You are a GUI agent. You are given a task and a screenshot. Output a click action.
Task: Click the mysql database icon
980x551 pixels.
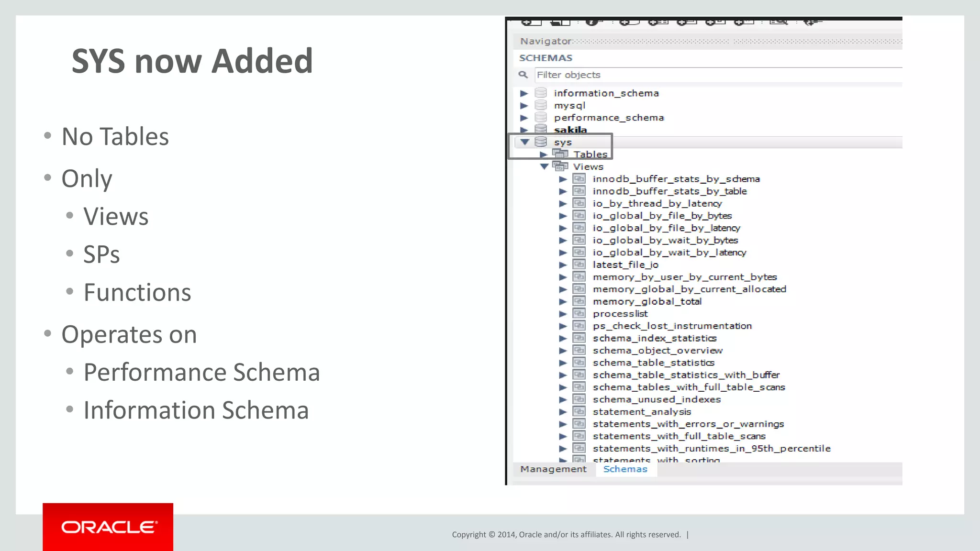[541, 105]
